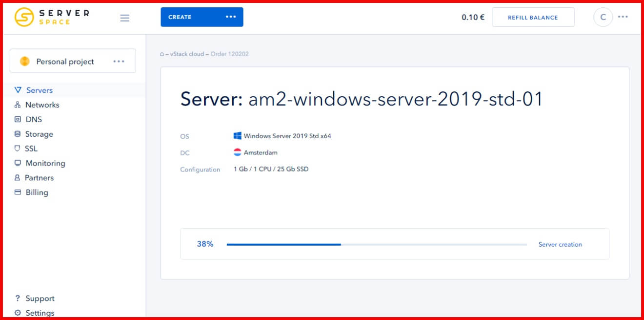Click the Amsterdam data center text

click(261, 152)
